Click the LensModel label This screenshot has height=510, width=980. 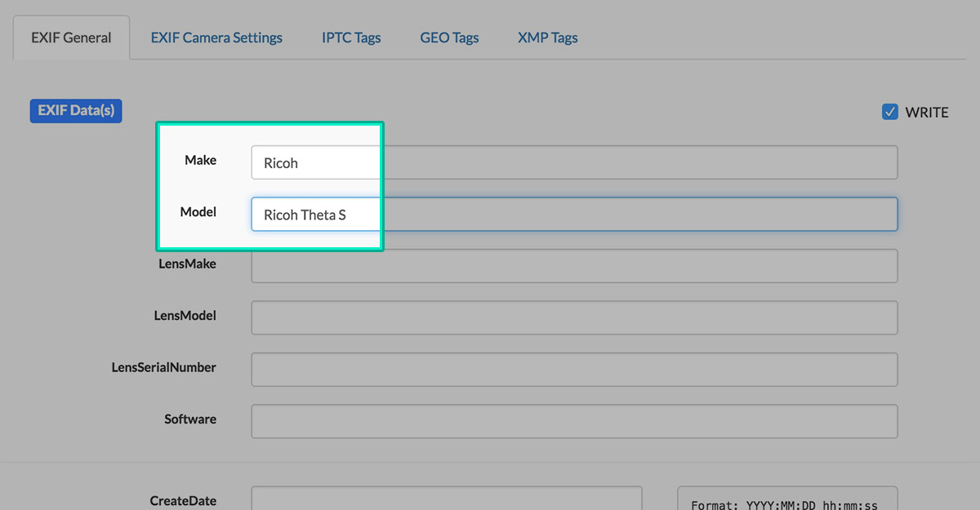coord(185,315)
